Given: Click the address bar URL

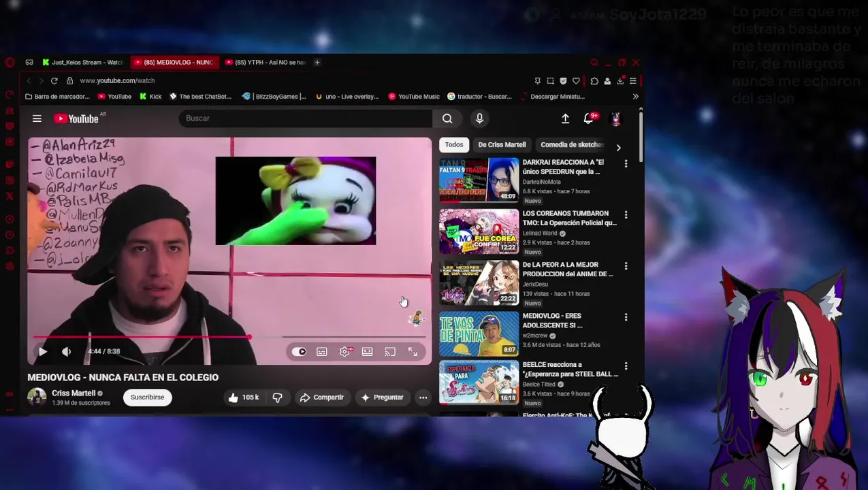Looking at the screenshot, I should click(117, 80).
